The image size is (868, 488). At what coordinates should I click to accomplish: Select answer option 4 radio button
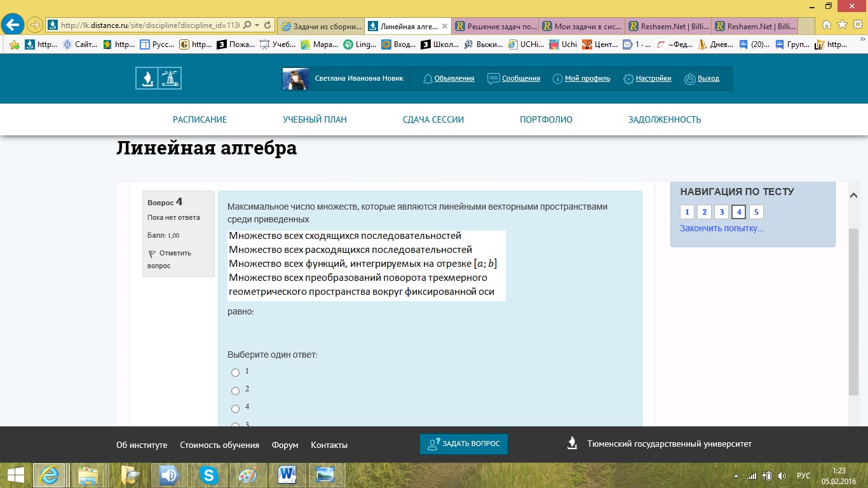tap(235, 409)
